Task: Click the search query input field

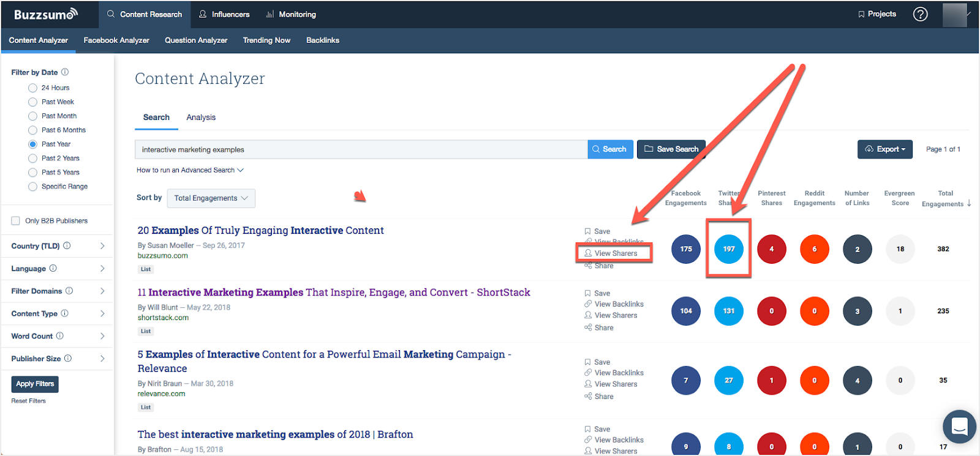Action: (x=361, y=149)
